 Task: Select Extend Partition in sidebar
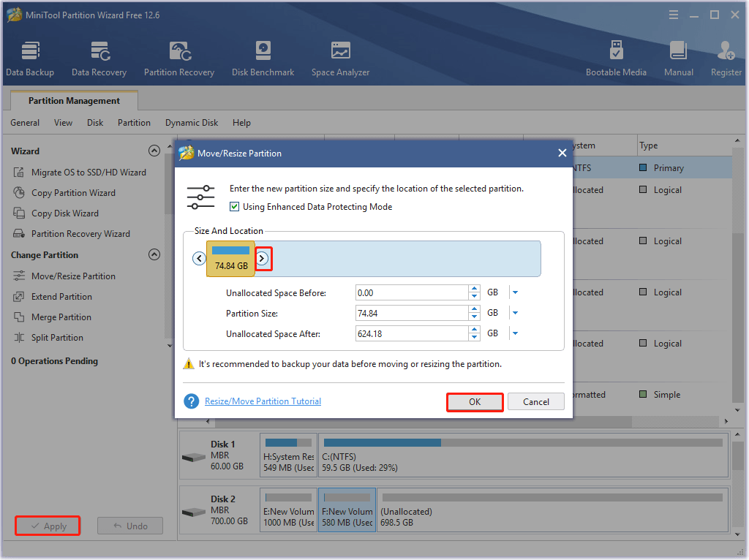point(53,297)
